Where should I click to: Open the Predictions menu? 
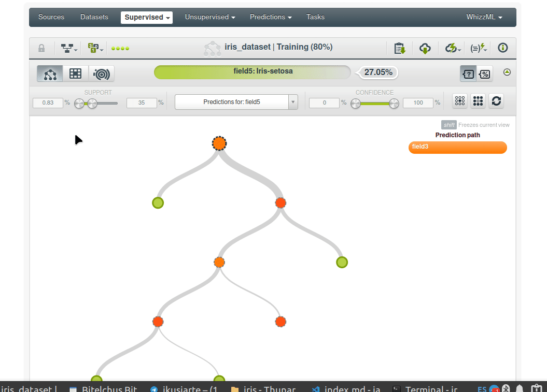pyautogui.click(x=270, y=17)
